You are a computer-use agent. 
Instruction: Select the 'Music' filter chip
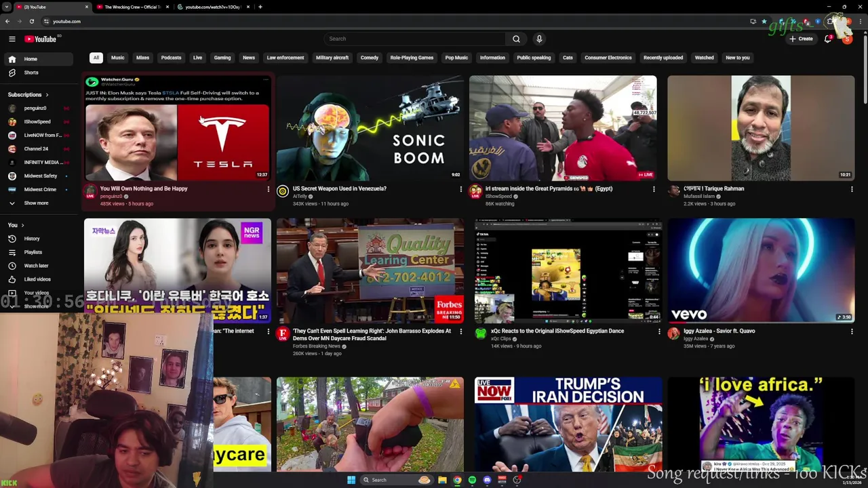click(117, 58)
